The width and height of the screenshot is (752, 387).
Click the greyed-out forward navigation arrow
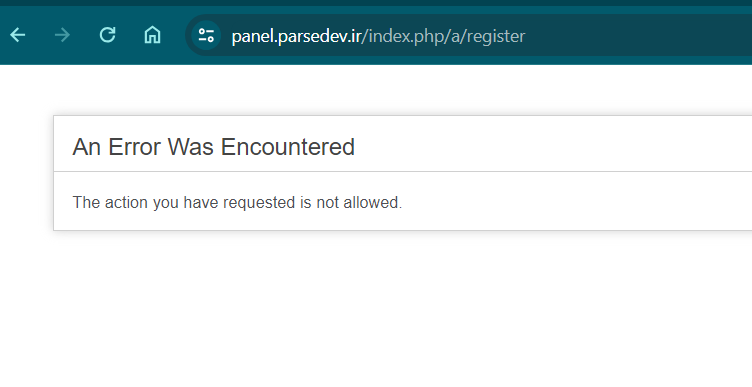[x=62, y=35]
